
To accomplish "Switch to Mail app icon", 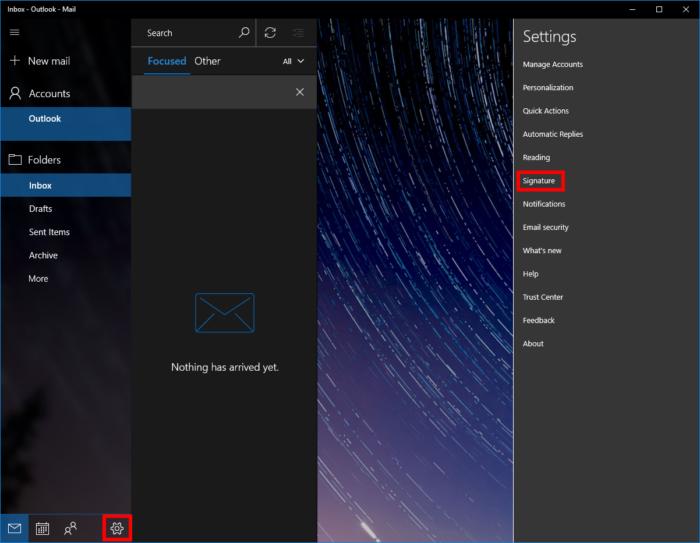I will (14, 529).
